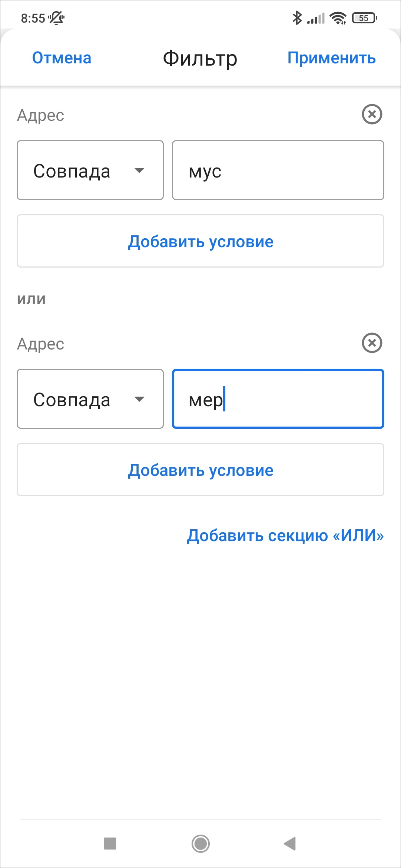
Task: Add condition under the second Адрес section
Action: [200, 470]
